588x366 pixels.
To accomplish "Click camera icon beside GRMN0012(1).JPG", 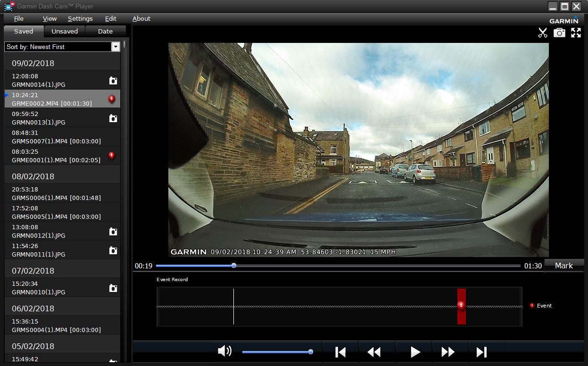I will [x=113, y=232].
